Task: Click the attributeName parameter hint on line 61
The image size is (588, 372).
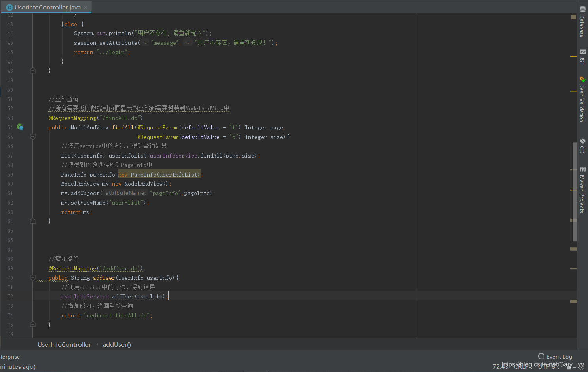Action: [x=125, y=193]
